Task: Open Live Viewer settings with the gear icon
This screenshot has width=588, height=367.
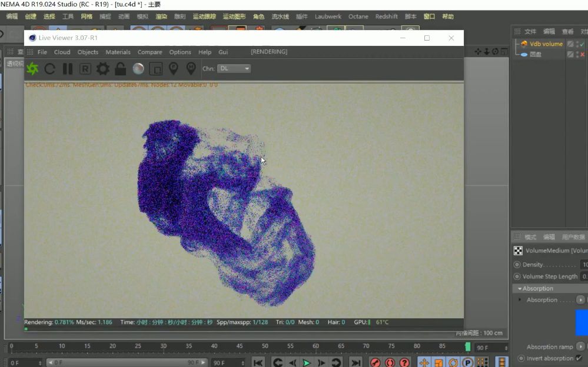Action: [x=104, y=69]
